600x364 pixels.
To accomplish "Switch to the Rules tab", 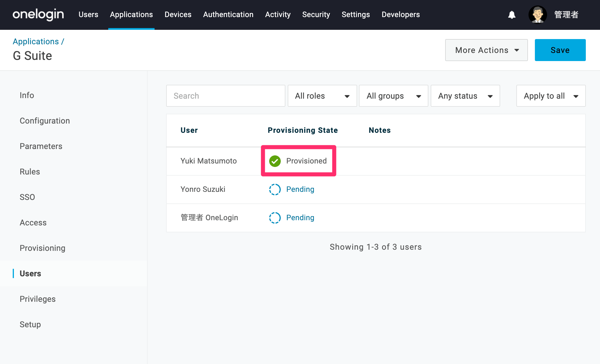I will click(x=30, y=172).
